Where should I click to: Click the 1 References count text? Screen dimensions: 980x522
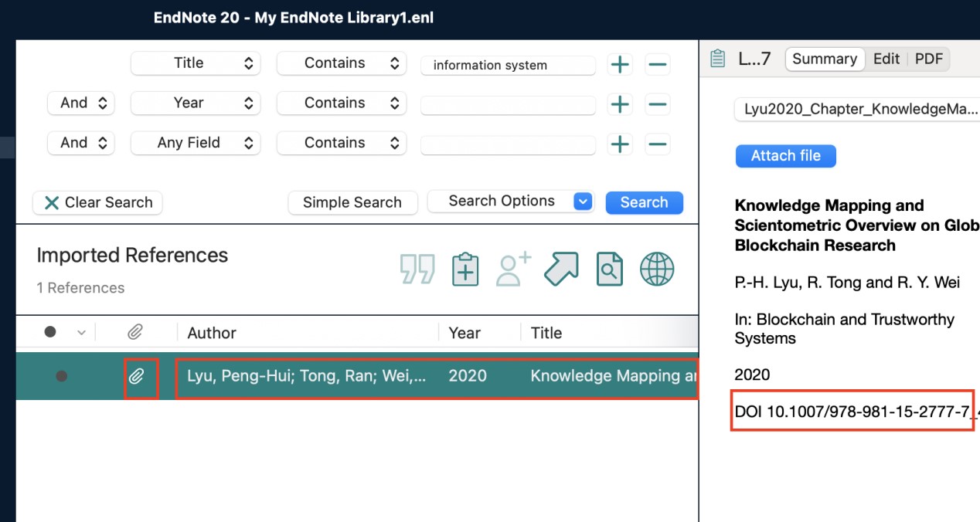pos(80,288)
